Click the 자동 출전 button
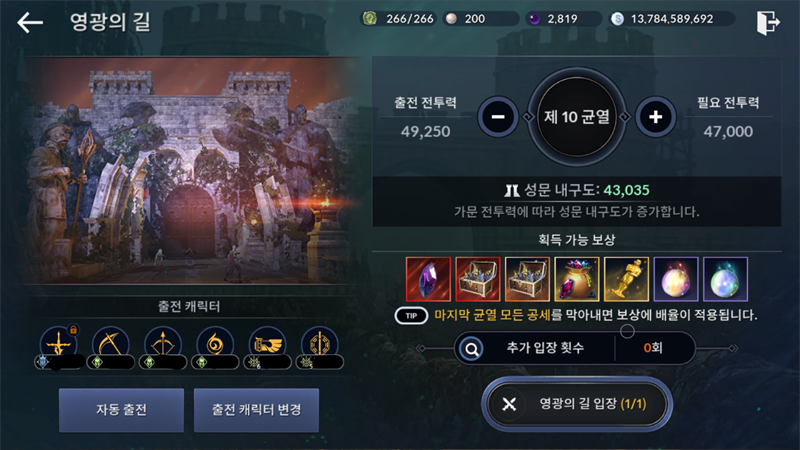Viewport: 800px width, 450px height. 121,410
